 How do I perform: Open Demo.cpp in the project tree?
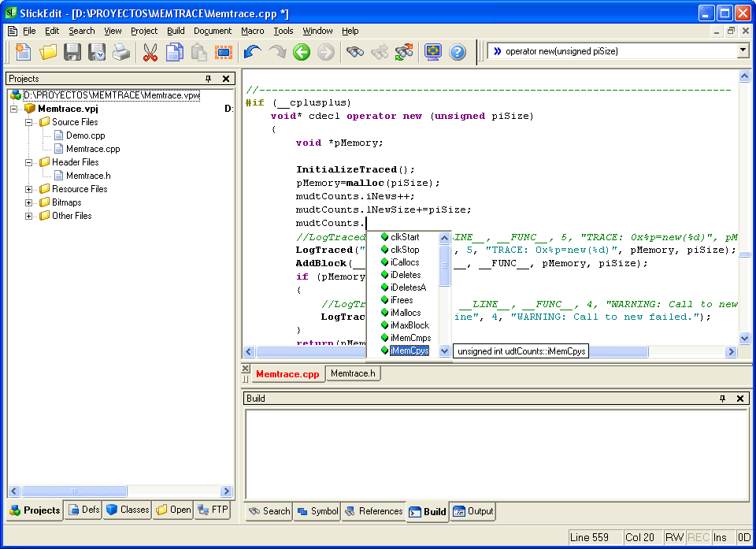[85, 135]
